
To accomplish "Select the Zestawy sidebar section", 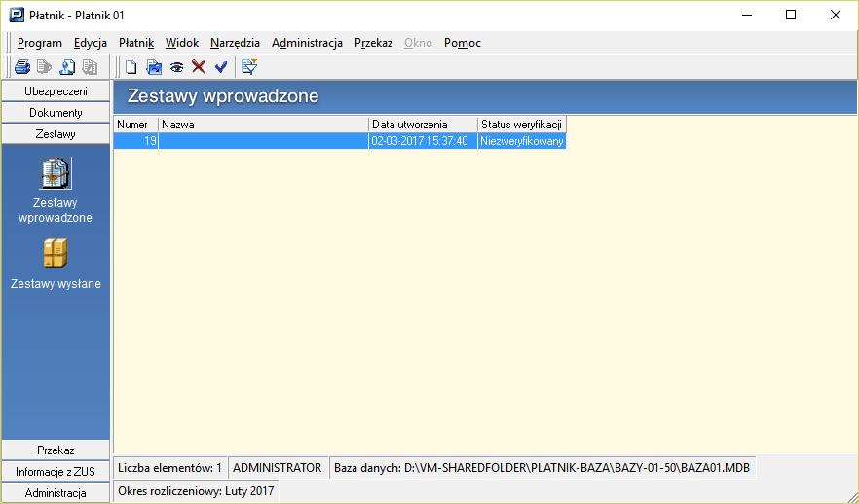I will click(x=56, y=134).
